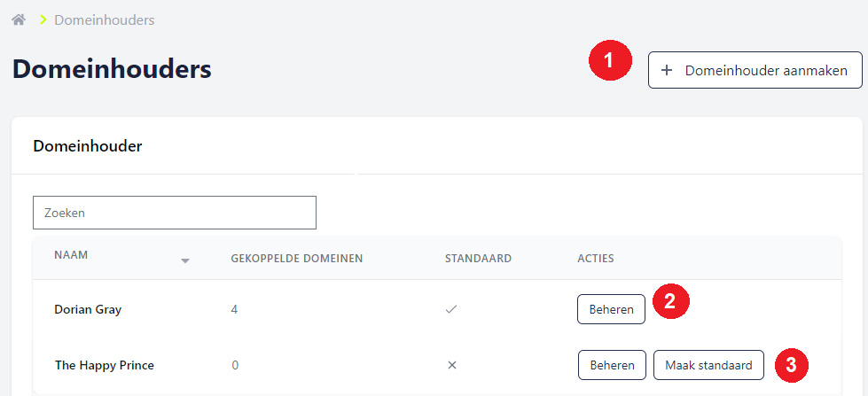868x396 pixels.
Task: Select the Dorian Gray name entry
Action: pos(88,309)
